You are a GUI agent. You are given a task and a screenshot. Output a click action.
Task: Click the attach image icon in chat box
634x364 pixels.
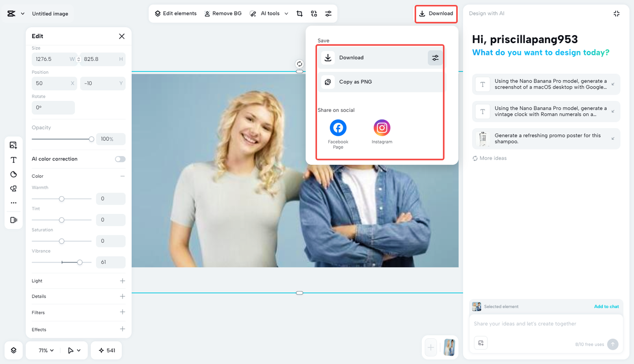click(480, 343)
